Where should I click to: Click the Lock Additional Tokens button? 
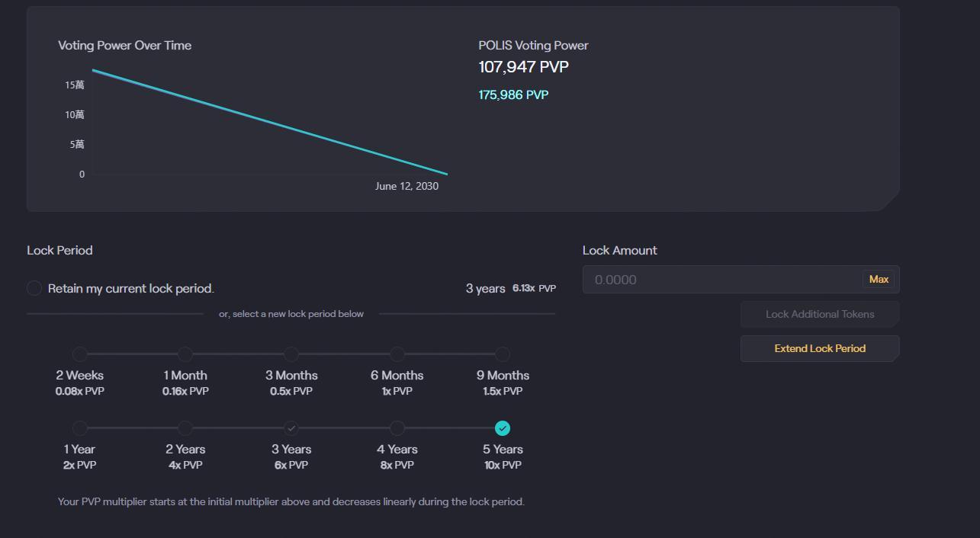tap(820, 314)
